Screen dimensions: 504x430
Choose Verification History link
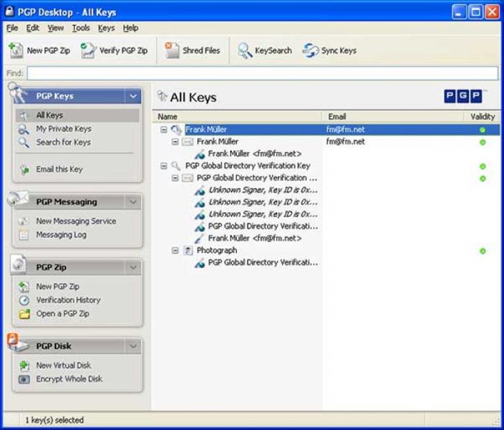pyautogui.click(x=69, y=300)
